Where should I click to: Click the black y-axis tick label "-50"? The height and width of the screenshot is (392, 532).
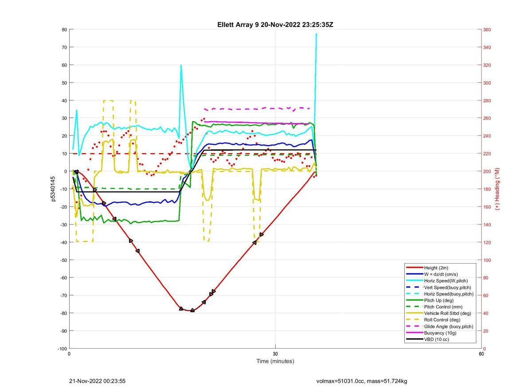(63, 260)
